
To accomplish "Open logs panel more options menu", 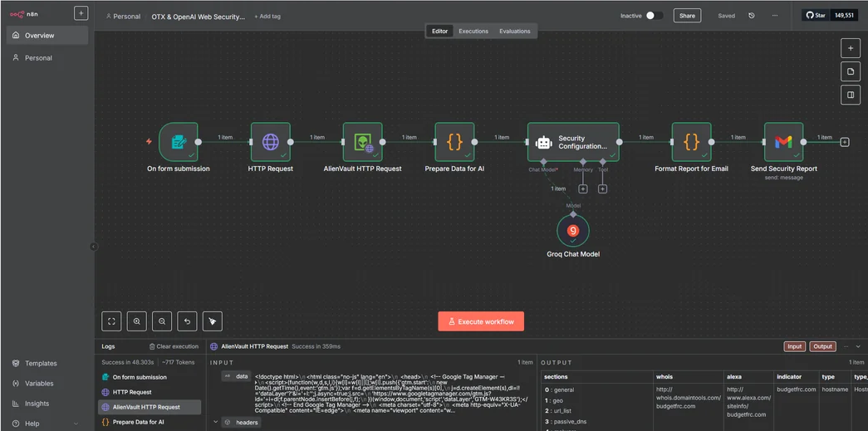I will 846,346.
